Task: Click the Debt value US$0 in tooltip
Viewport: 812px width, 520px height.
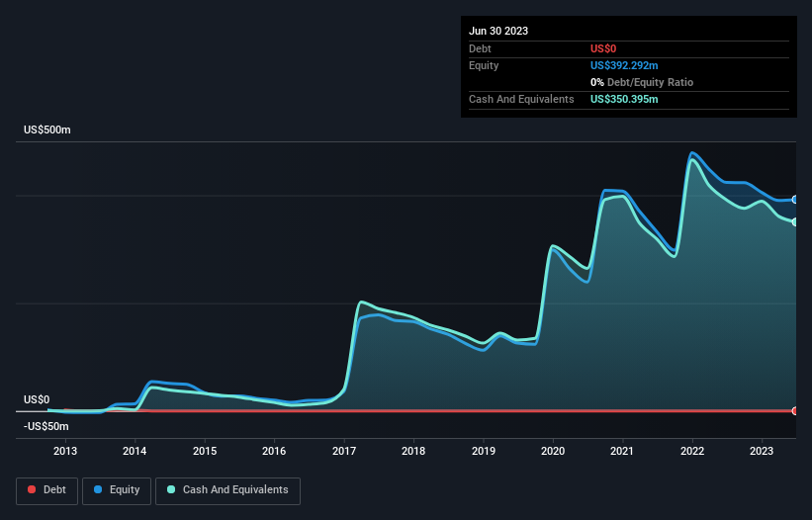Action: pos(603,48)
